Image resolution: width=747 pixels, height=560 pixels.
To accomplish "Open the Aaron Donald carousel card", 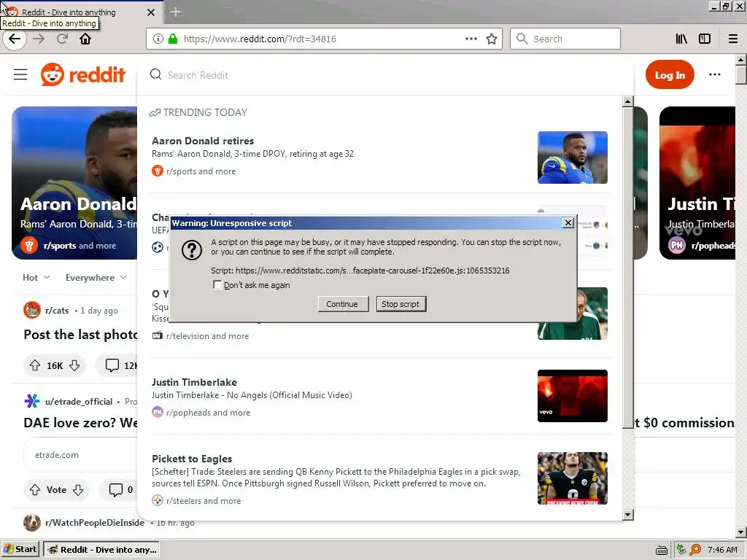I will point(74,183).
